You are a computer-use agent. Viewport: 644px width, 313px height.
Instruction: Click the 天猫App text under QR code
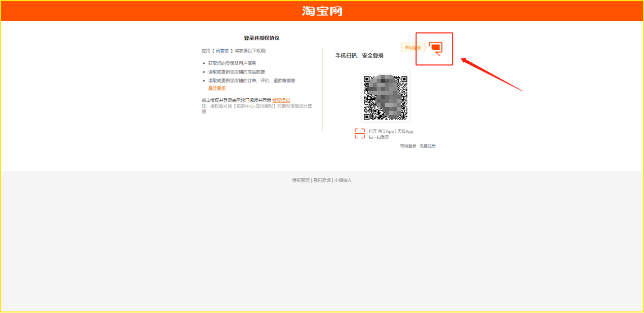405,131
